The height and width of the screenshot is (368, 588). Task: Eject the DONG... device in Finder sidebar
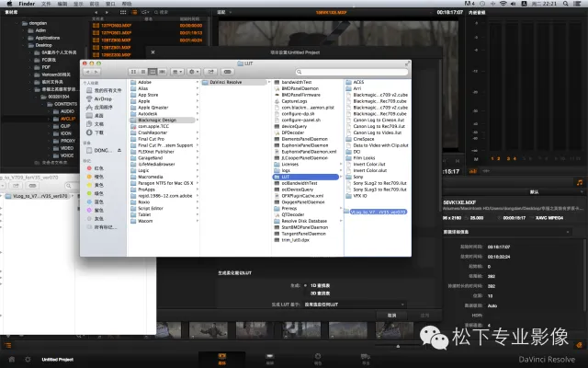(x=119, y=150)
